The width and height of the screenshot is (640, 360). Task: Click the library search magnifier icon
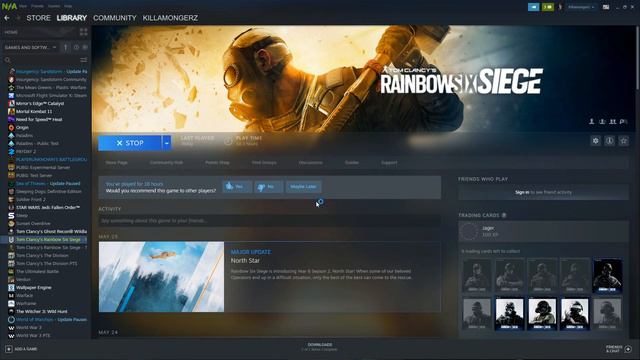(7, 60)
